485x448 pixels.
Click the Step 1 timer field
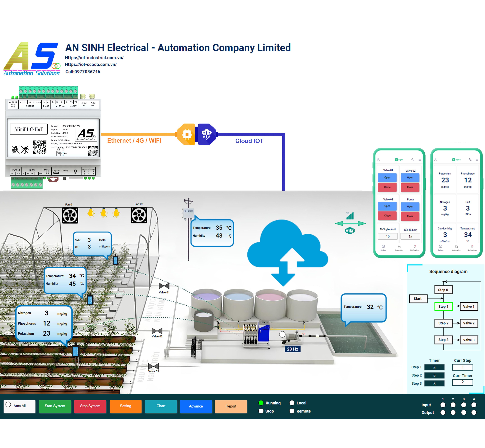tap(434, 367)
